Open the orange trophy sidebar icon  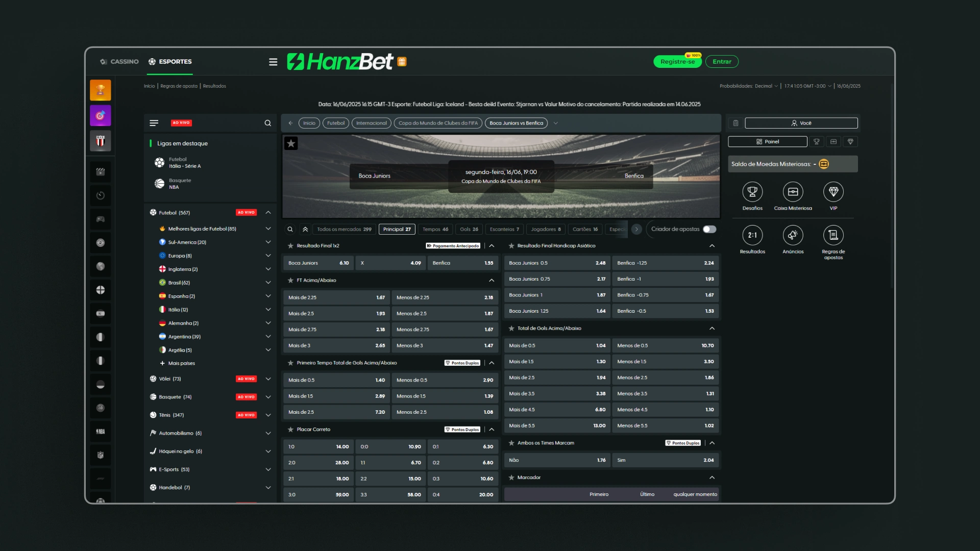[x=101, y=90]
